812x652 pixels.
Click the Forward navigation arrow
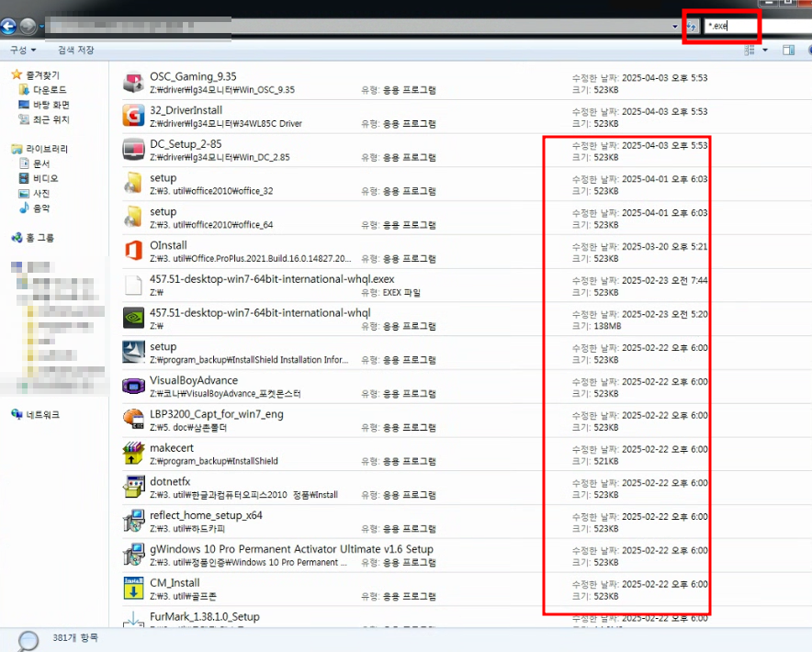coord(28,26)
